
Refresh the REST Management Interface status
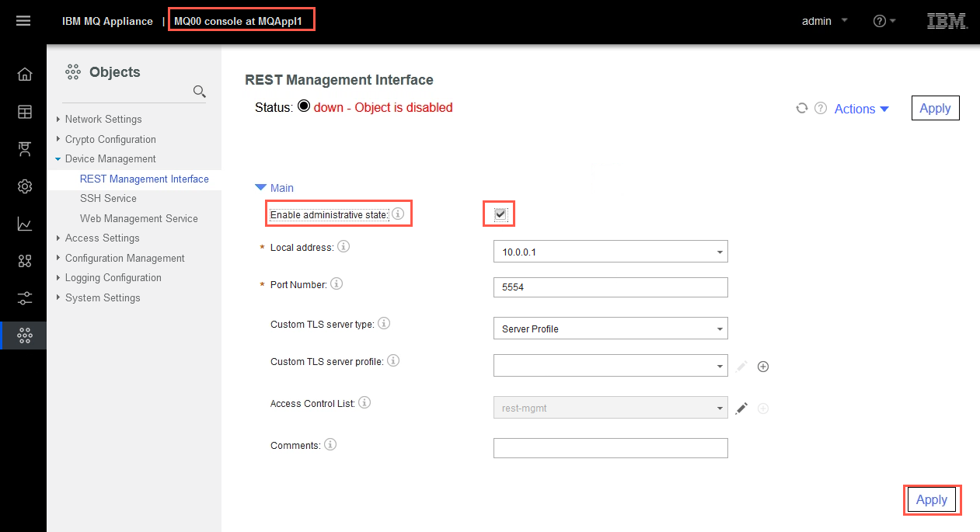[x=802, y=109]
